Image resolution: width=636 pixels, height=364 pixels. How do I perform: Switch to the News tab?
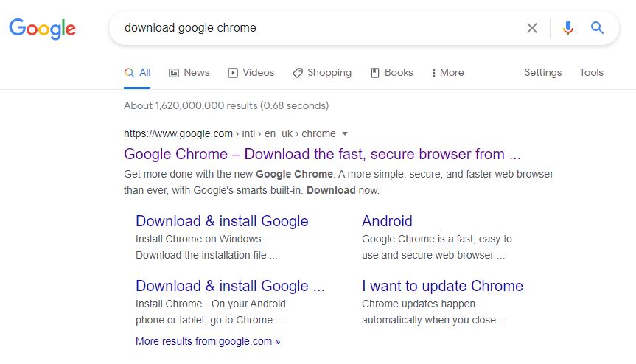click(x=189, y=72)
